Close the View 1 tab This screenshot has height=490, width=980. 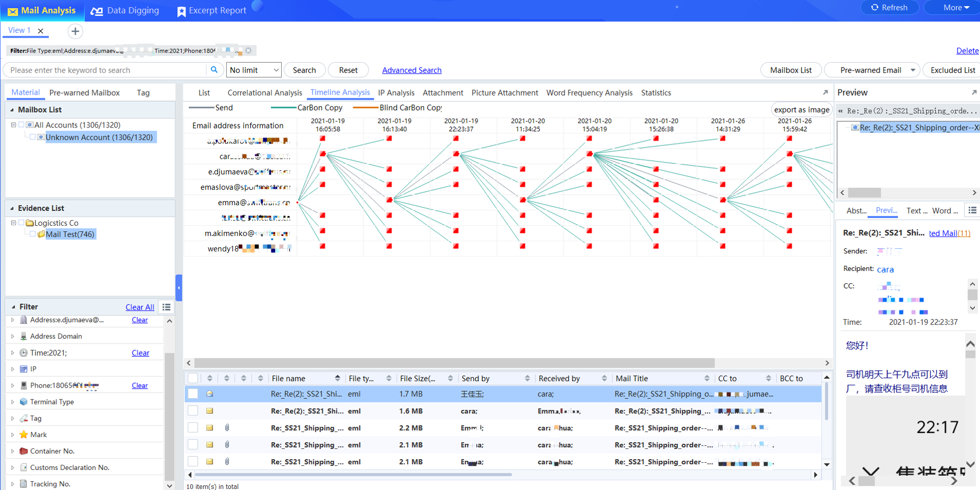[41, 31]
